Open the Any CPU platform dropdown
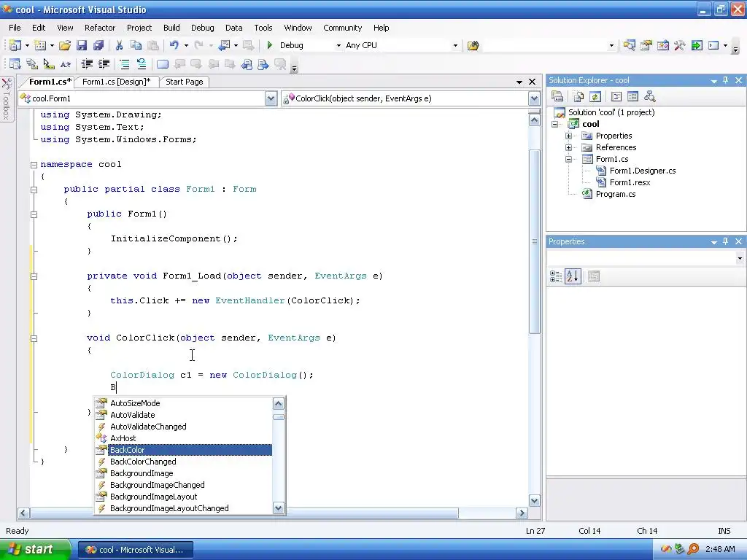Viewport: 747px width, 560px height. click(455, 46)
